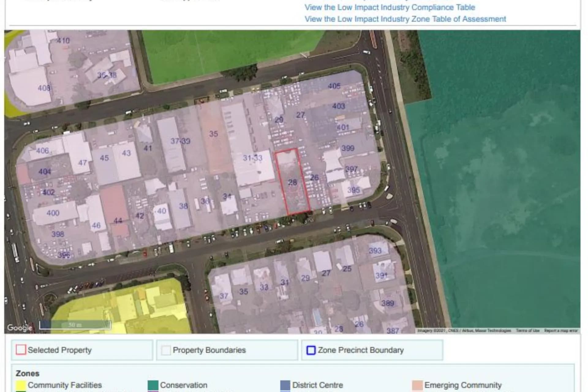Image resolution: width=588 pixels, height=392 pixels.
Task: Click property label 42 on the map
Action: tap(140, 216)
